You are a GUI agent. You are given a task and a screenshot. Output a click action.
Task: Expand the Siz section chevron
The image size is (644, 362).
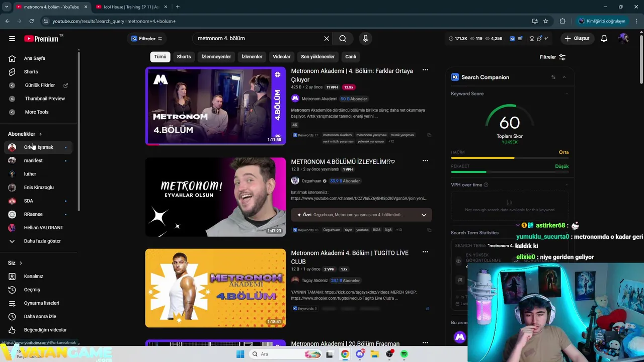coord(21,263)
